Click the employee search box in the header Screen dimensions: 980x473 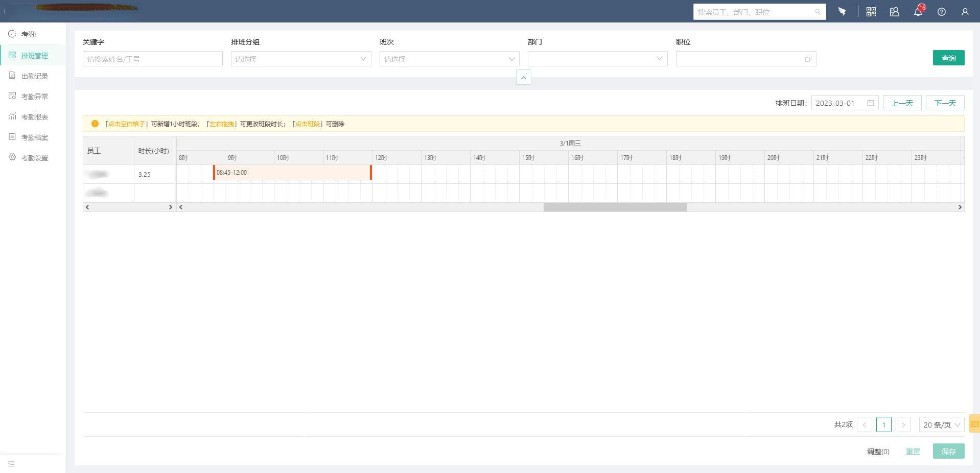pos(759,12)
